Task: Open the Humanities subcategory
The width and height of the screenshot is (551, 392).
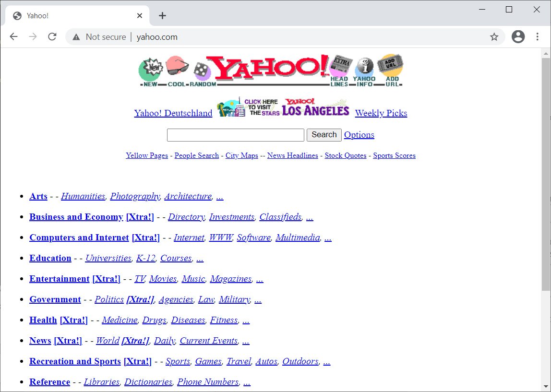Action: 83,196
